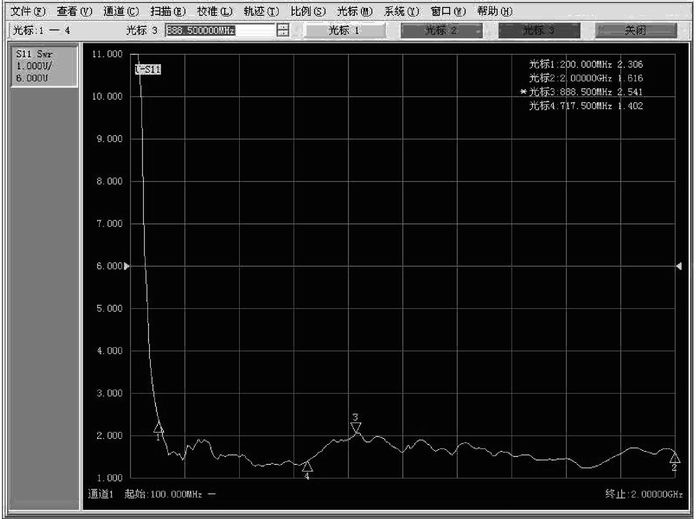Click marker 4 triangle on the trace
The width and height of the screenshot is (700, 519).
307,466
